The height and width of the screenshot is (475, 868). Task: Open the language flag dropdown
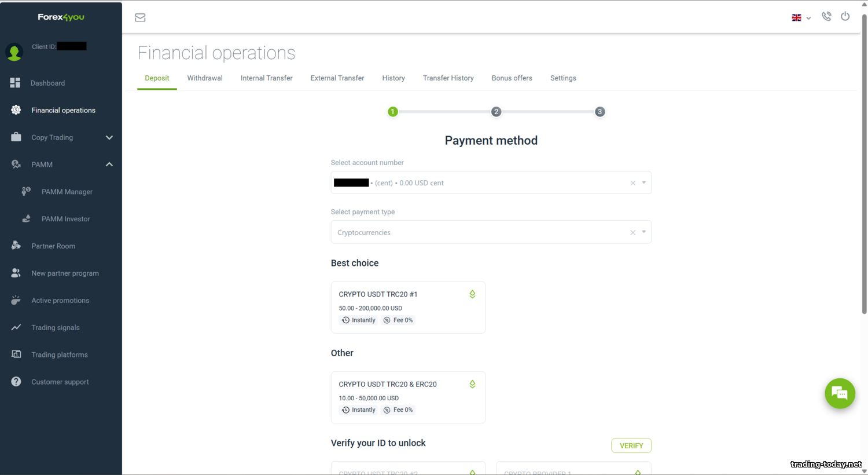point(801,18)
